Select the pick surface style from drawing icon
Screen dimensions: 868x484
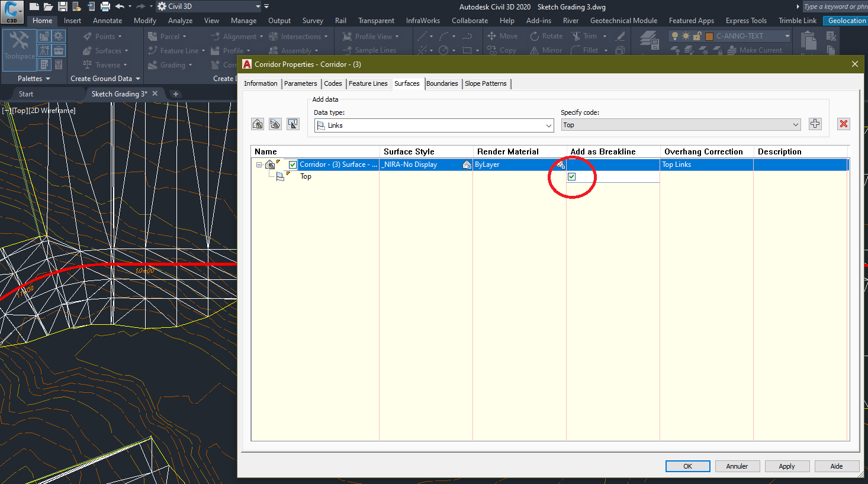(x=292, y=124)
